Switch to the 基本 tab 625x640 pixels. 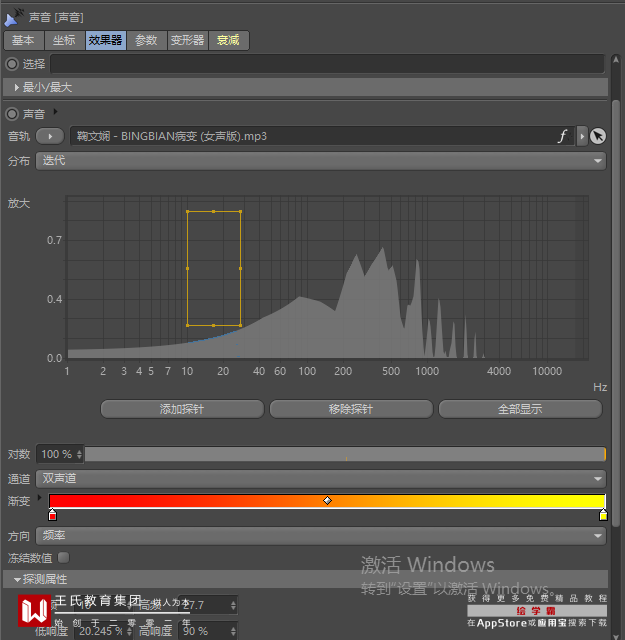click(24, 40)
